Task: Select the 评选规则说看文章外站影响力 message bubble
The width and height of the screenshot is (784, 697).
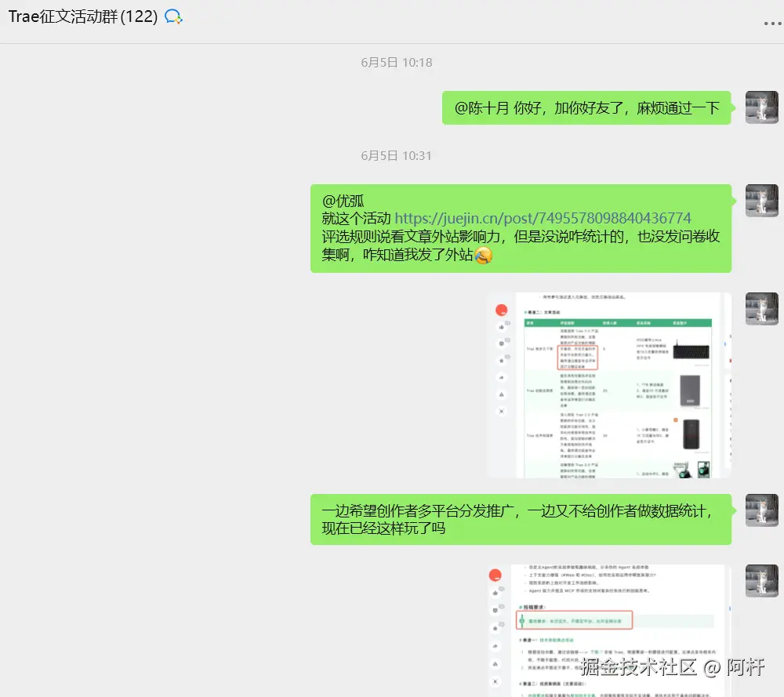Action: [521, 228]
